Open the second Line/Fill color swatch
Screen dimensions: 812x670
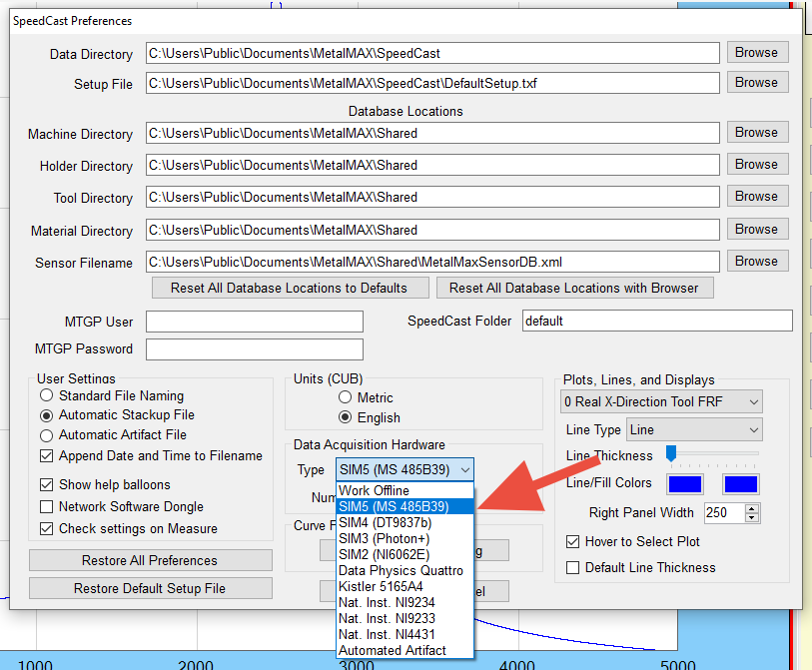click(741, 484)
